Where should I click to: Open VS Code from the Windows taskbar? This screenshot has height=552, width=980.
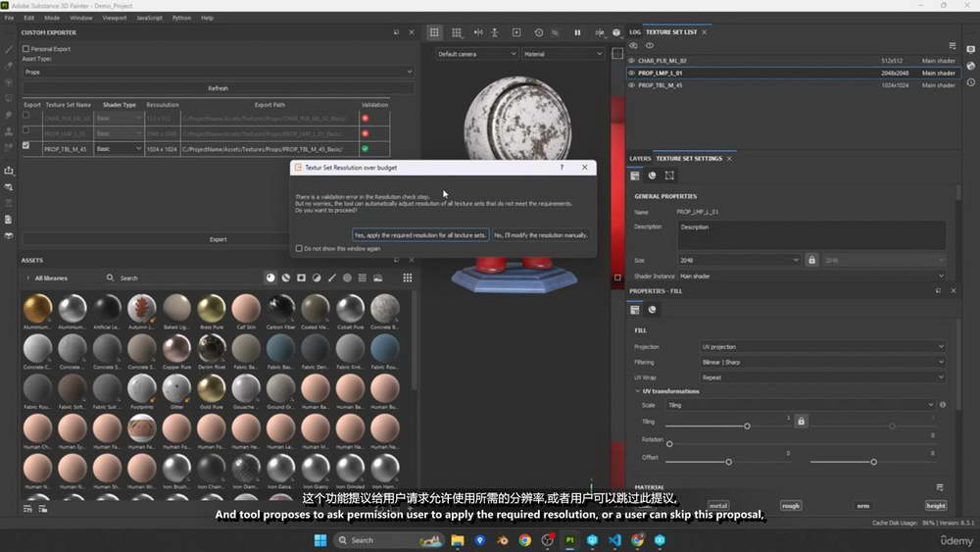(614, 540)
